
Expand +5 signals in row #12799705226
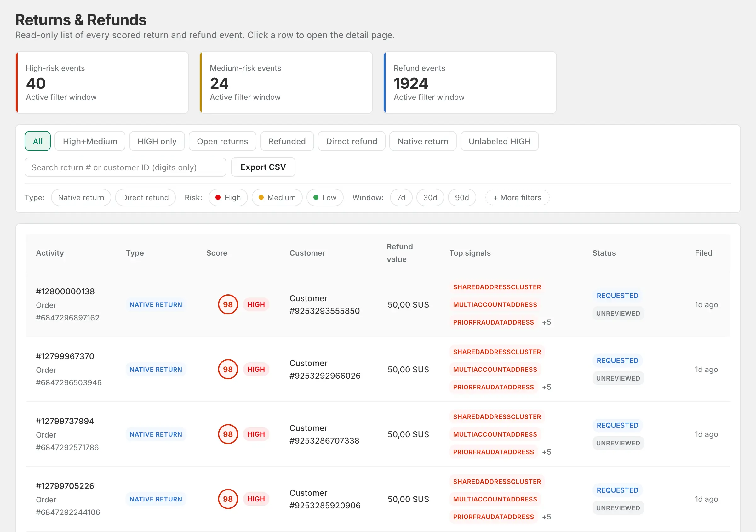pyautogui.click(x=547, y=517)
